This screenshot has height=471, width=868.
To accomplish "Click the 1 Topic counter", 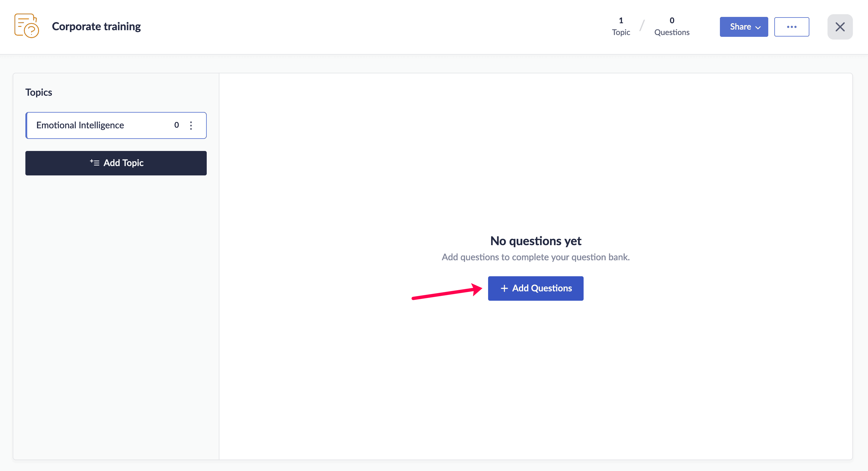I will coord(621,26).
